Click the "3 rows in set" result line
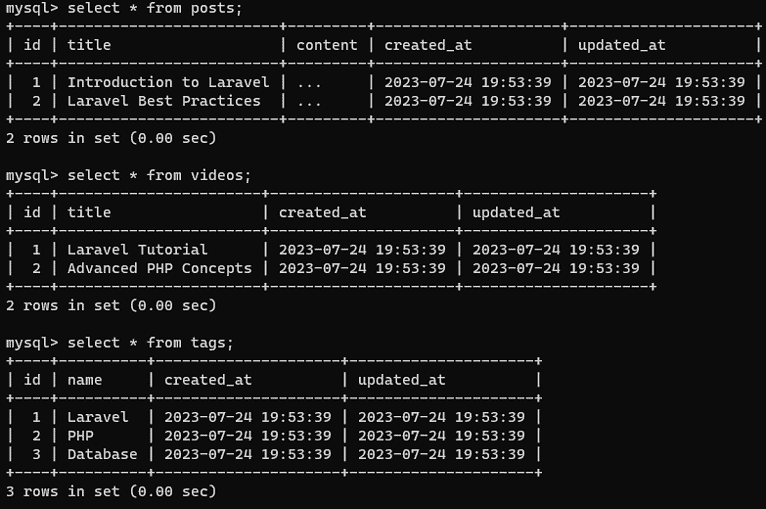The height and width of the screenshot is (509, 766). 111,491
